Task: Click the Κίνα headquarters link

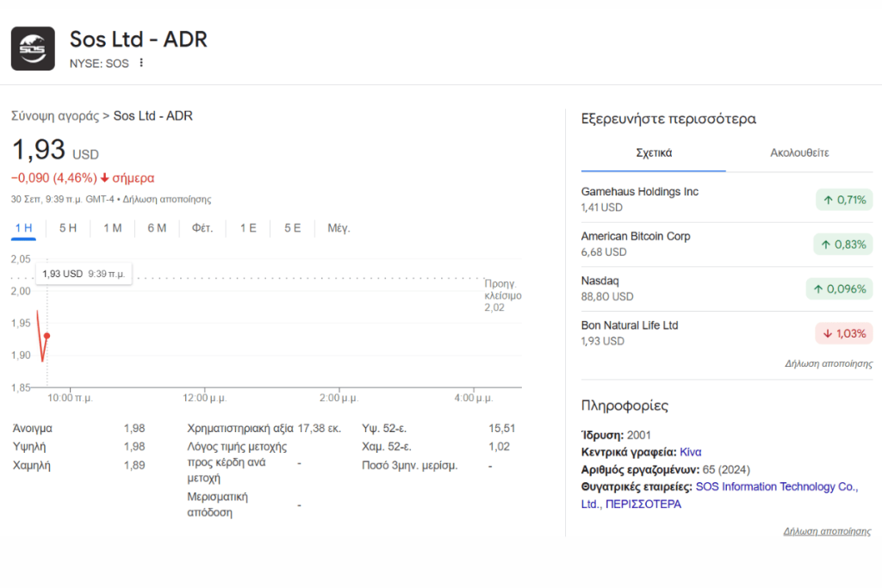Action: pyautogui.click(x=690, y=453)
